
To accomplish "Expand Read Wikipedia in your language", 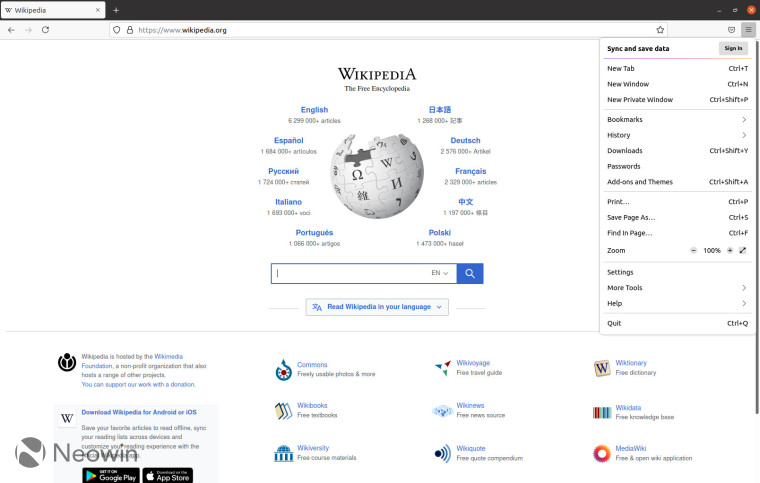I will pos(377,307).
